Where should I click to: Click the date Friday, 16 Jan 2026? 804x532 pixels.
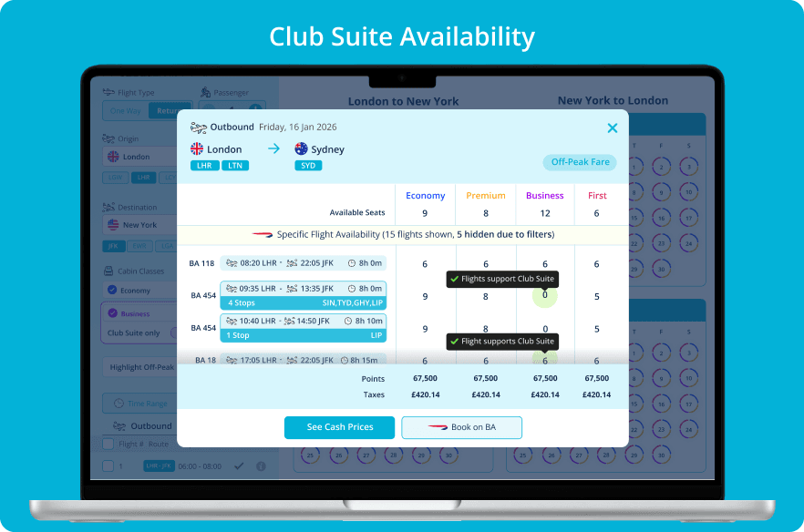pos(297,128)
